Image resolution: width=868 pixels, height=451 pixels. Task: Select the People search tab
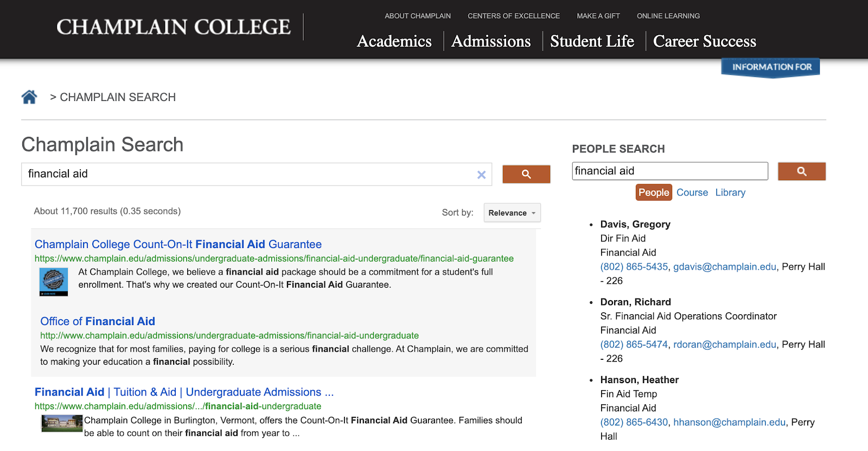click(x=653, y=193)
